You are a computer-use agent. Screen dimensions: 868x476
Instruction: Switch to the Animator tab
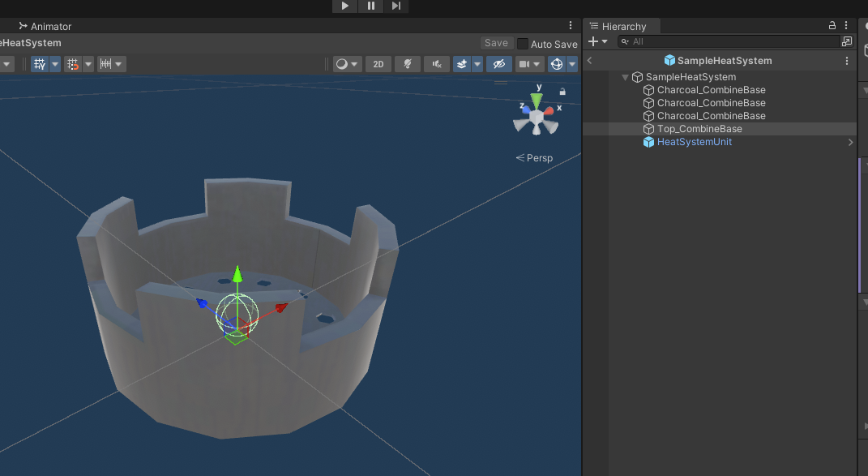pyautogui.click(x=45, y=26)
